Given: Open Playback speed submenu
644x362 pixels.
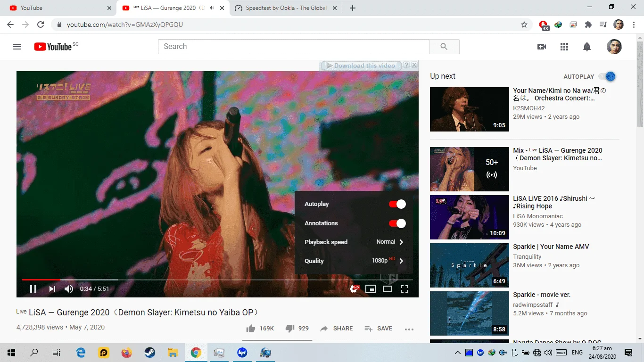Looking at the screenshot, I should [354, 242].
